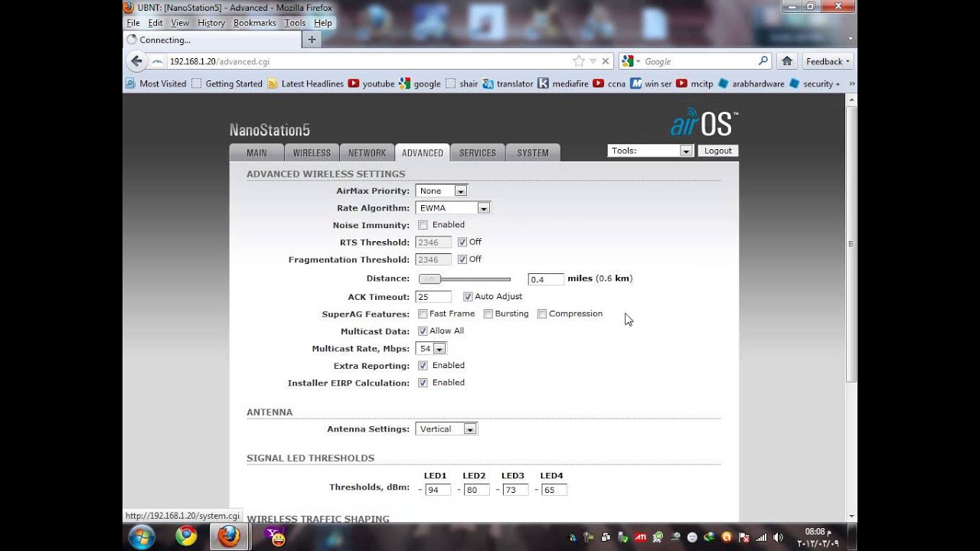Enable the Fast Frame checkbox
Viewport: 980px width, 551px height.
point(423,314)
